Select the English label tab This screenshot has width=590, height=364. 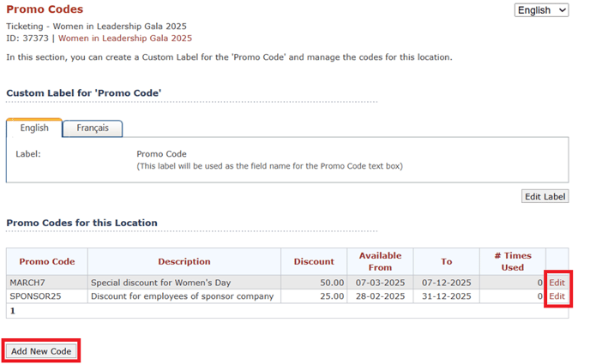coord(34,128)
